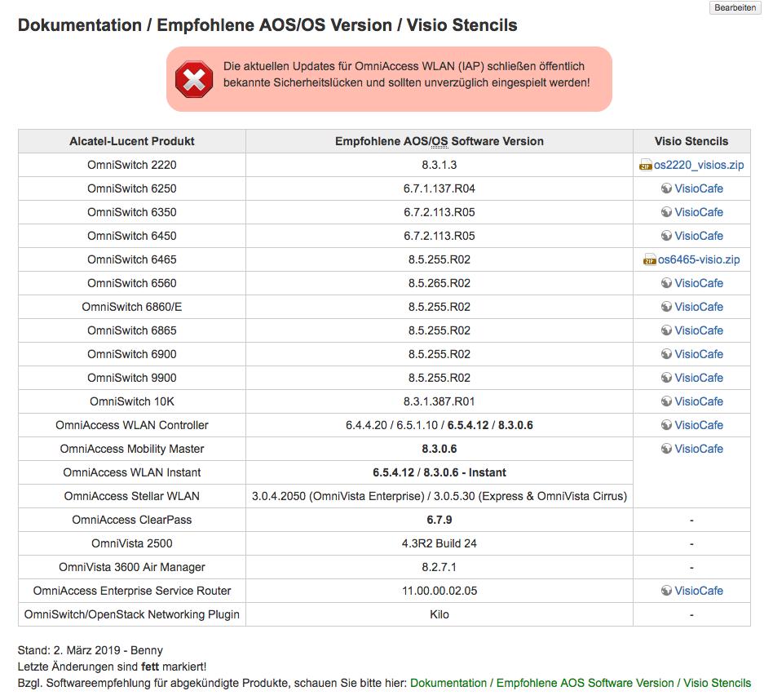Open VisioCafe link for Enterprise Service Router
The width and height of the screenshot is (773, 700).
click(699, 591)
